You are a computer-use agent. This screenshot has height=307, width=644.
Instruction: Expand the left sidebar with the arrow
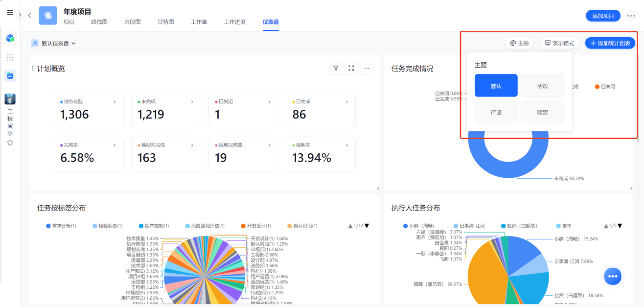20,15
